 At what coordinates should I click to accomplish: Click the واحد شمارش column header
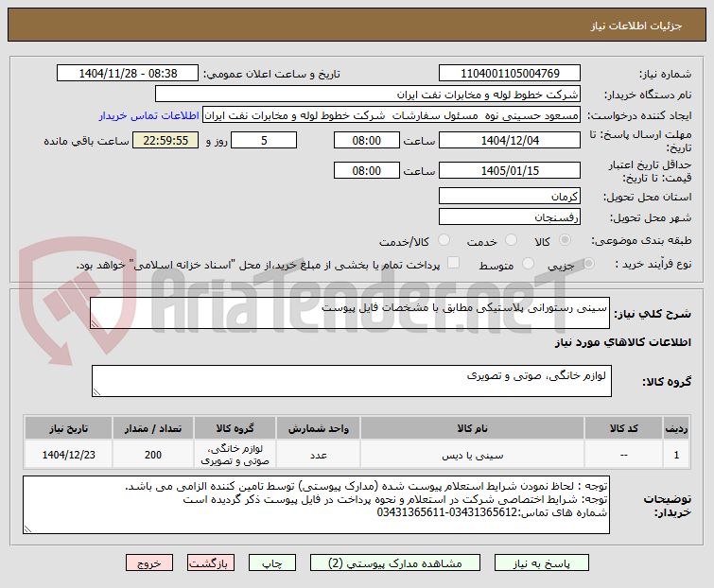point(319,428)
